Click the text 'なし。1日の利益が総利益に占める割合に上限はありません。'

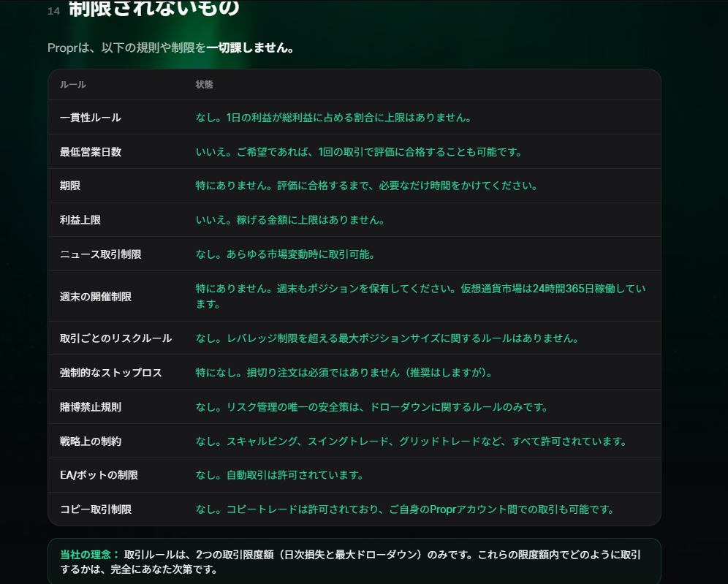pos(334,118)
